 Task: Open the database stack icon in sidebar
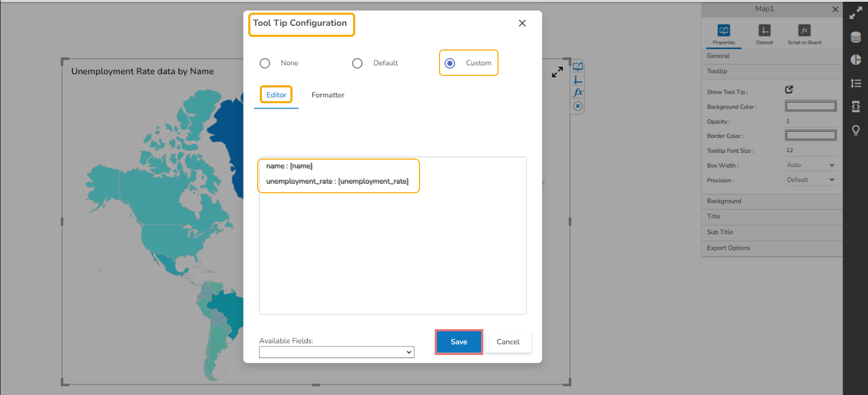[856, 37]
